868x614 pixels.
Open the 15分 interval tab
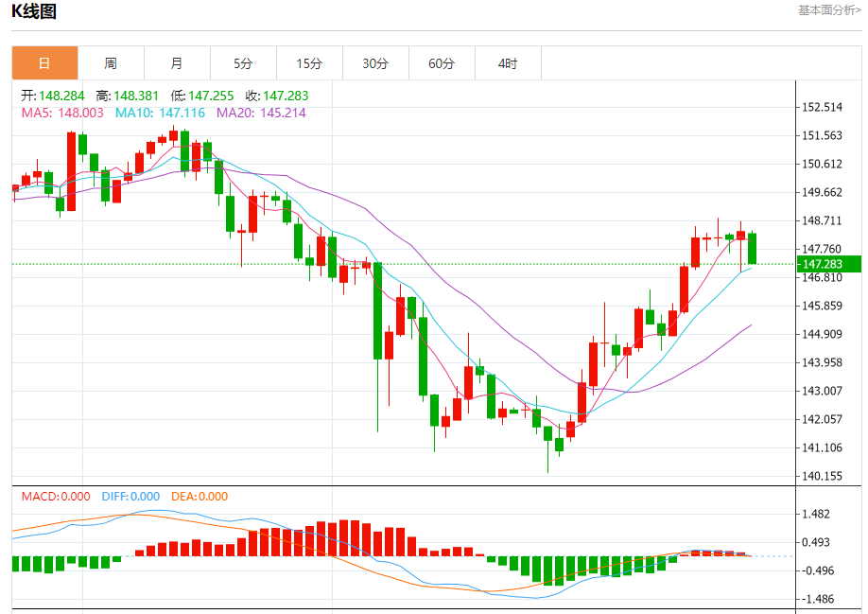pyautogui.click(x=309, y=63)
